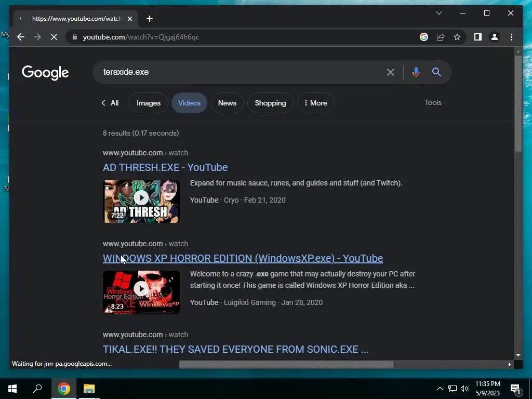Start voice search with the microphone icon

point(416,72)
